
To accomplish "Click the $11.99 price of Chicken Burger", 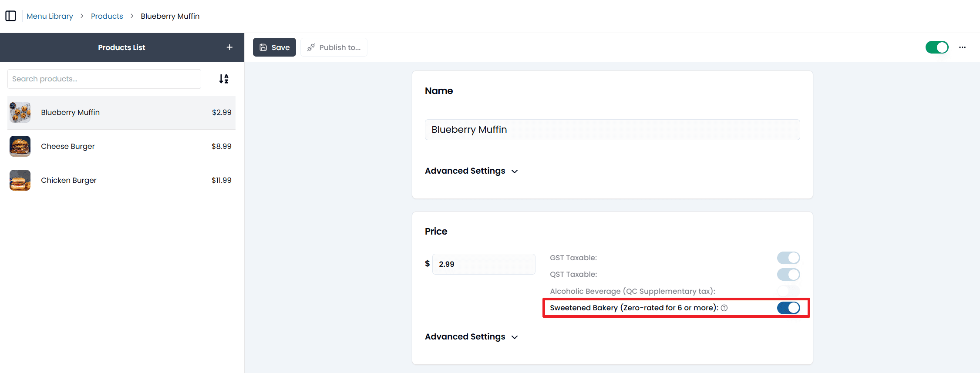I will [222, 180].
